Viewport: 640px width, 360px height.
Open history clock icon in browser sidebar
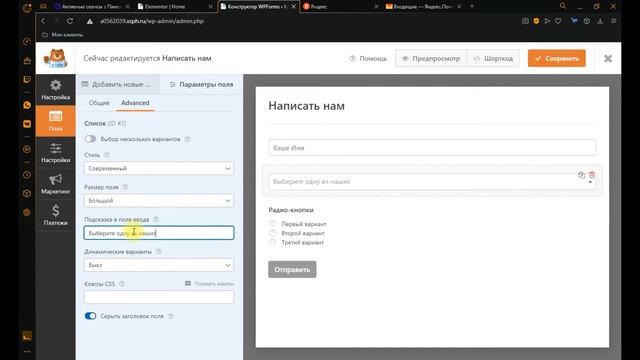click(27, 175)
